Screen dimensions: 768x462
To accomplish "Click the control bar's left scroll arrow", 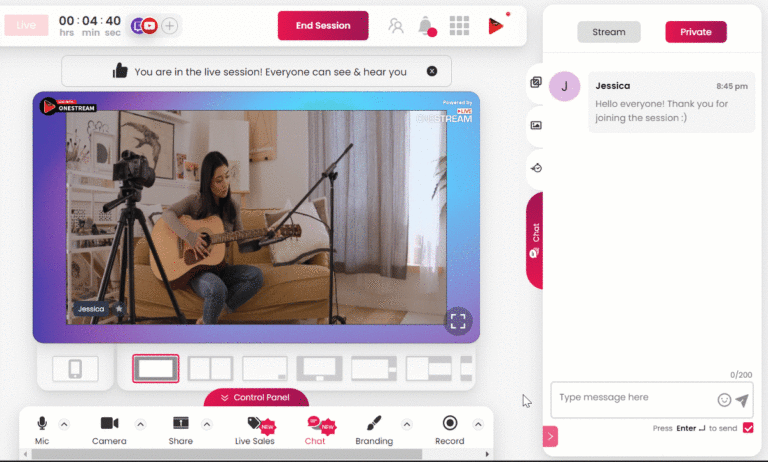I will coord(25,454).
